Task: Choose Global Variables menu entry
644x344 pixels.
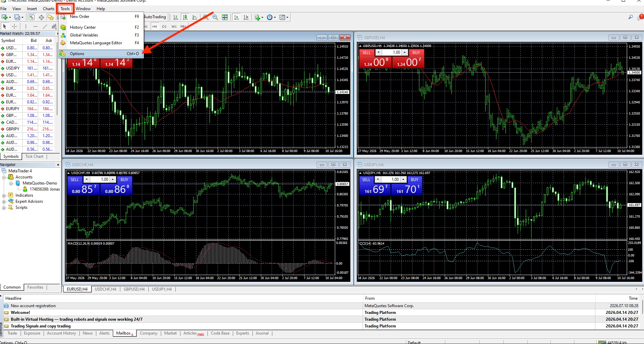Action: click(x=101, y=35)
